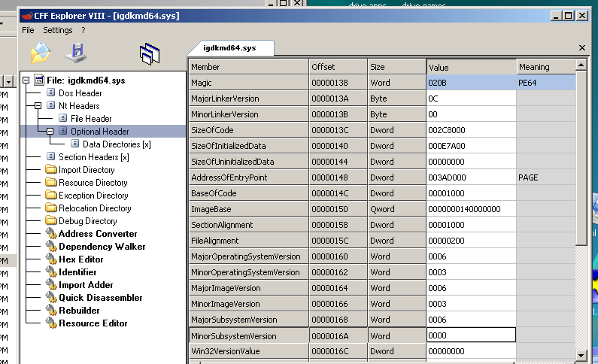598x364 pixels.
Task: Click the CFF Explorer title bar app icon
Action: 26,16
